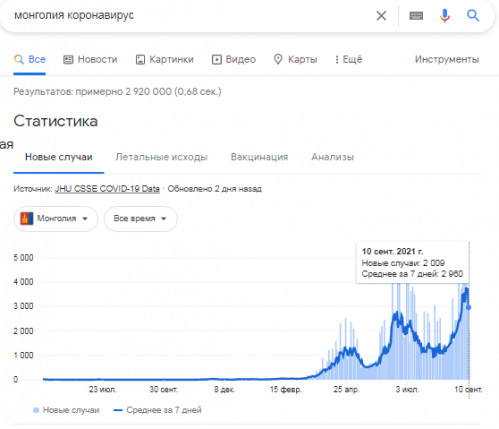Switch to the 'Новости' tab
The height and width of the screenshot is (429, 499).
(90, 60)
